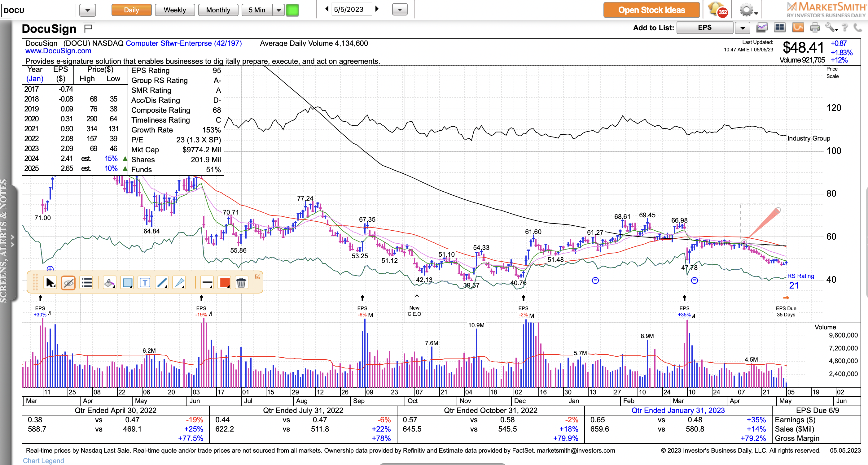Screen dimensions: 868x465
Task: Click the EPS list button
Action: click(705, 28)
